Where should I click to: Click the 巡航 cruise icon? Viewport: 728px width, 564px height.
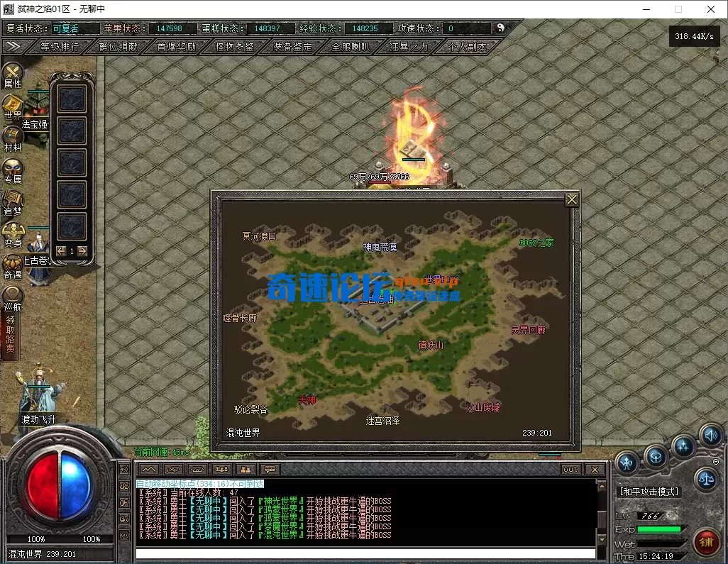click(13, 298)
